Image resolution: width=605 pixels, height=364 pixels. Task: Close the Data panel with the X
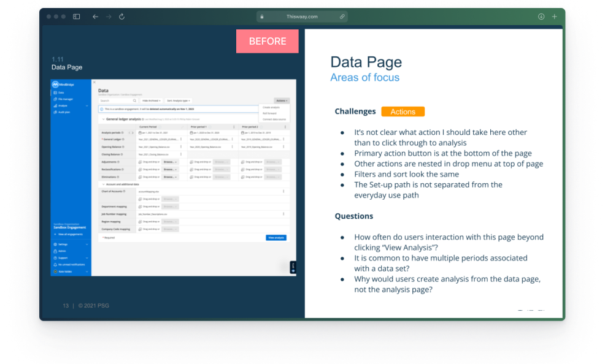tap(94, 82)
